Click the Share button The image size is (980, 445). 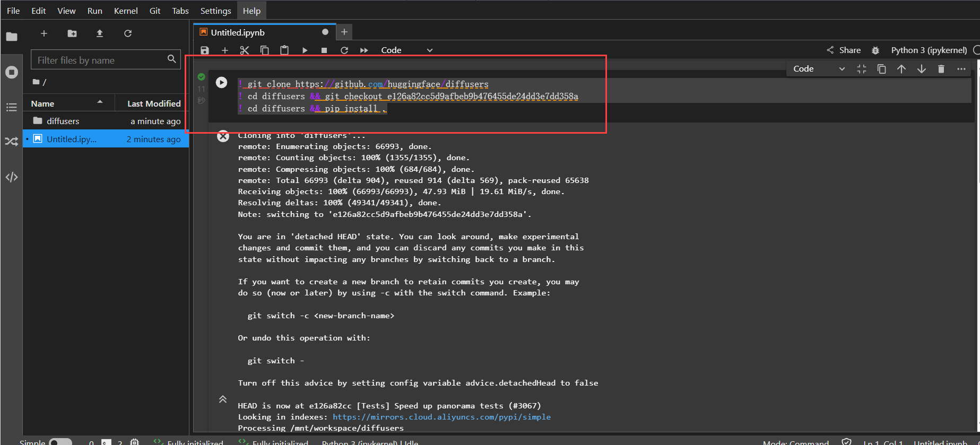(x=844, y=50)
